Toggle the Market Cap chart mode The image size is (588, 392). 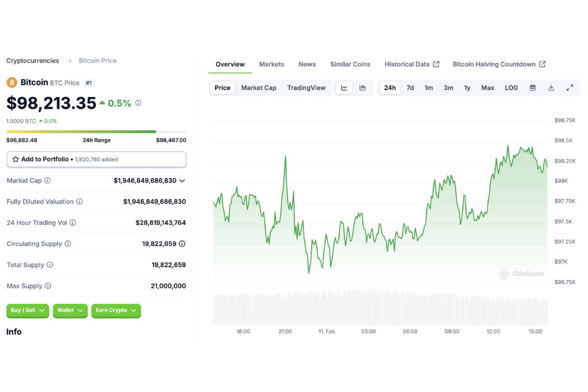tap(259, 88)
